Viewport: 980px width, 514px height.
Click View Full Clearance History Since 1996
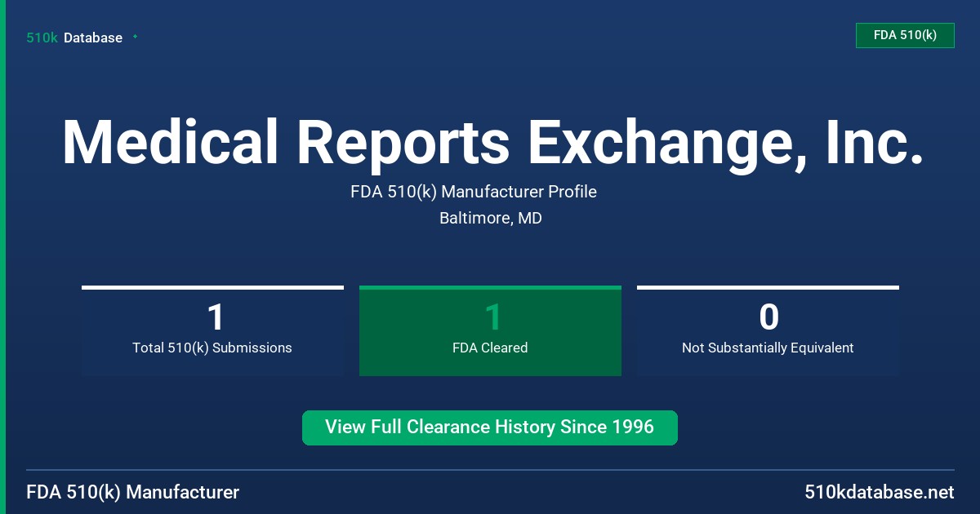coord(490,428)
